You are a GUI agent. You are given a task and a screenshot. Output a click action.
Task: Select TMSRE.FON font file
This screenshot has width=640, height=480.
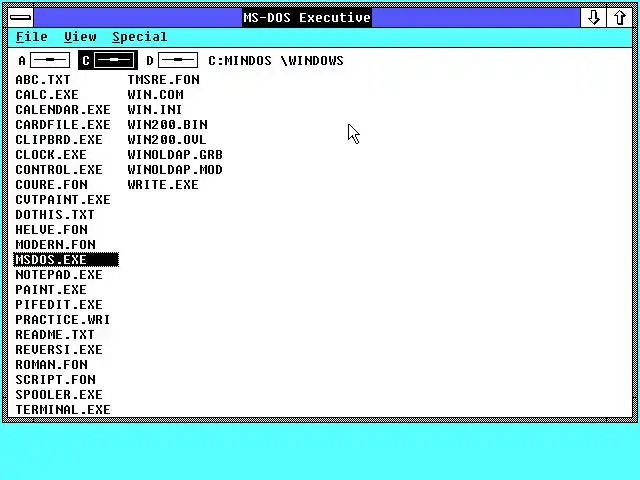164,80
